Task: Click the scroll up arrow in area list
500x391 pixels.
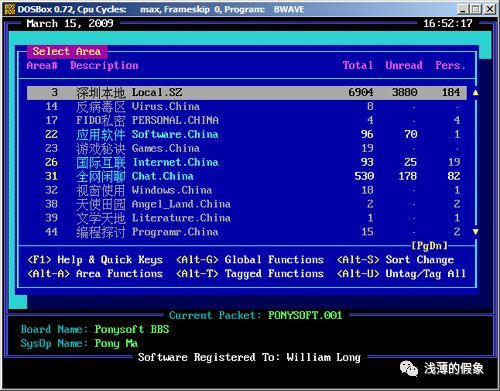Action: [x=475, y=92]
